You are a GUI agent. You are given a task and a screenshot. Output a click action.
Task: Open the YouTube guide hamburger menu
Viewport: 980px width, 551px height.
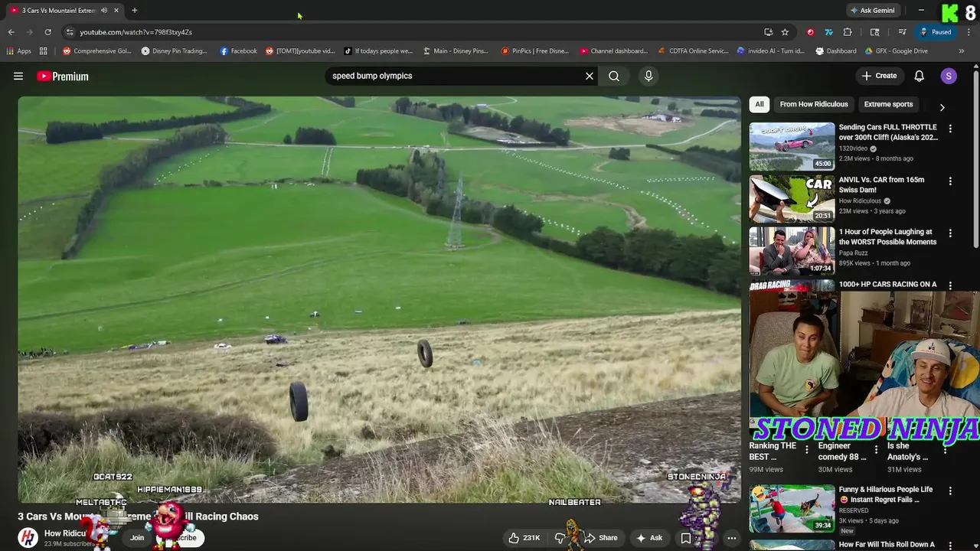click(x=18, y=76)
